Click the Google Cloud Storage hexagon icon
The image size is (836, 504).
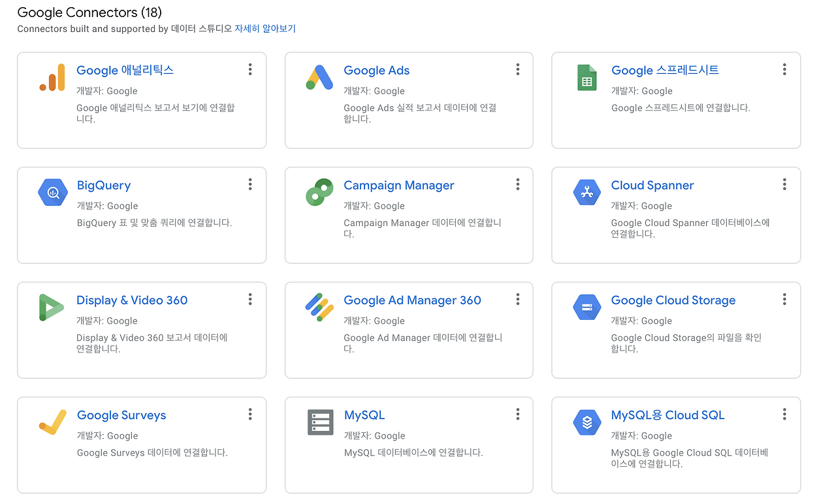click(587, 307)
